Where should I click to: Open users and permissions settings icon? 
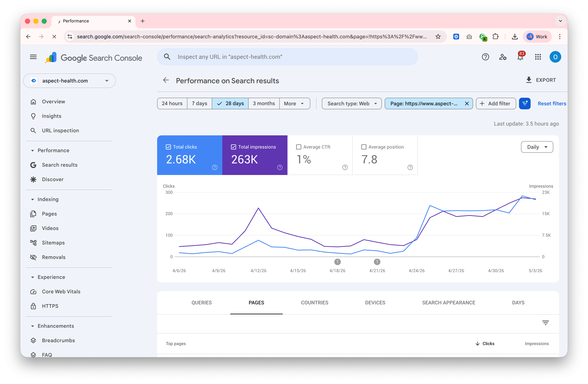click(x=503, y=57)
